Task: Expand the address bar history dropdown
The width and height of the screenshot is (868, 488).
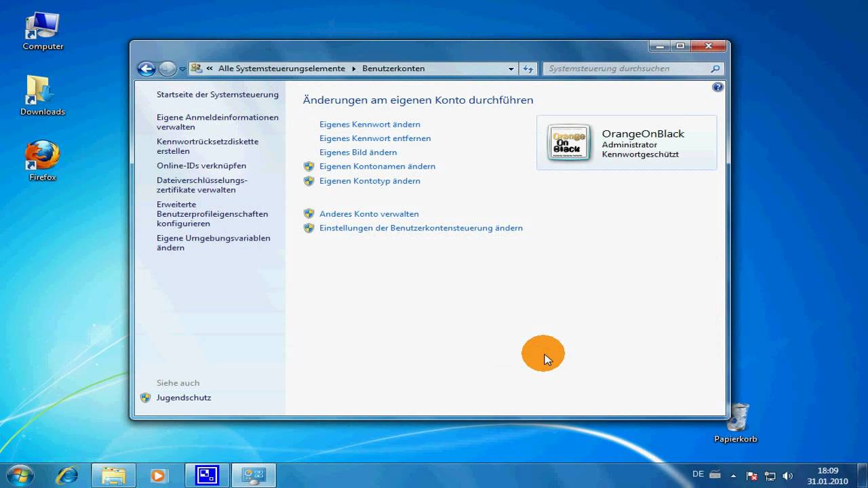Action: (511, 68)
